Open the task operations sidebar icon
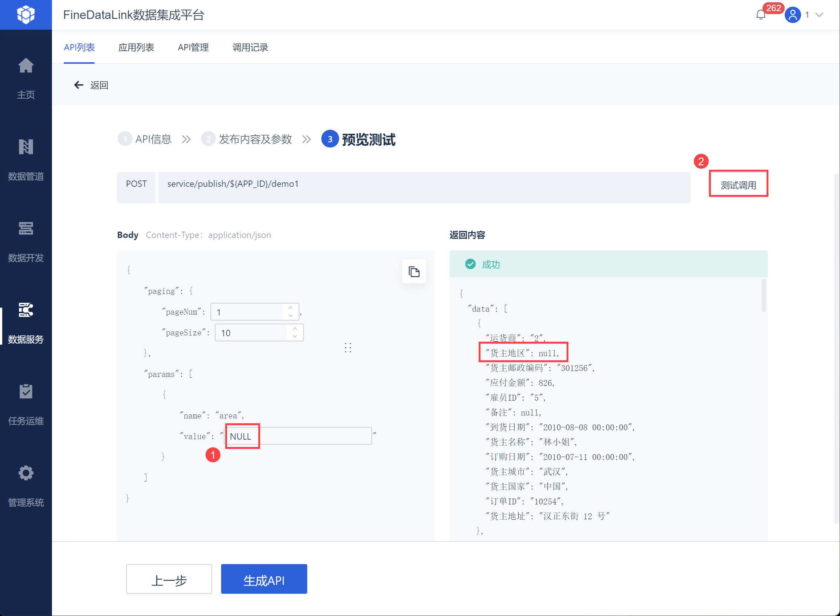 coord(26,391)
